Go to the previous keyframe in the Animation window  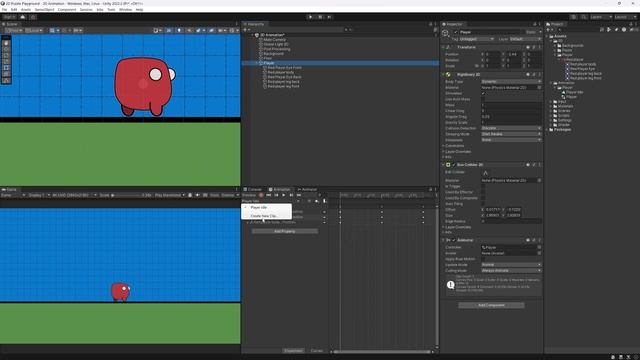[276, 195]
